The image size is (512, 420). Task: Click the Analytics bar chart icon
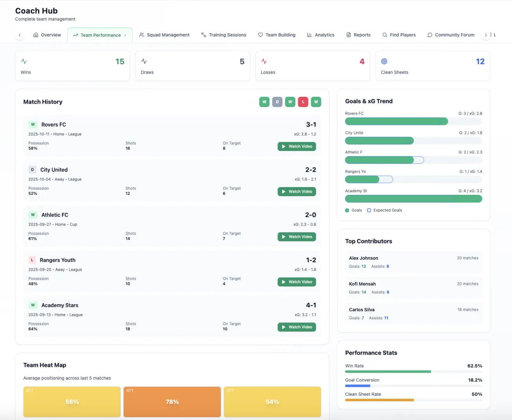click(x=309, y=35)
